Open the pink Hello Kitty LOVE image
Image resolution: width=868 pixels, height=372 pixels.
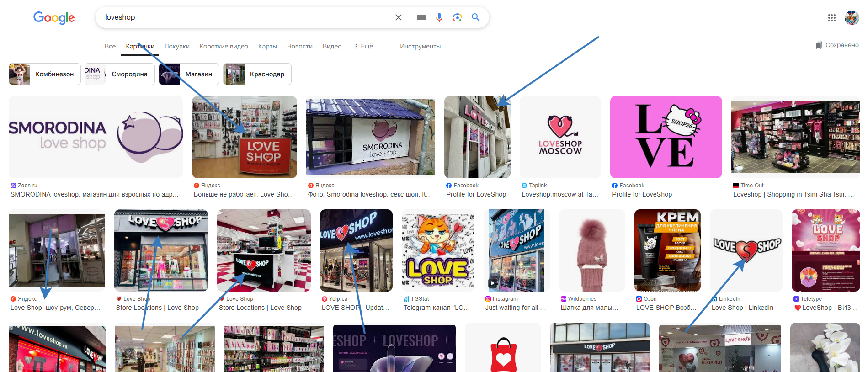tap(666, 137)
